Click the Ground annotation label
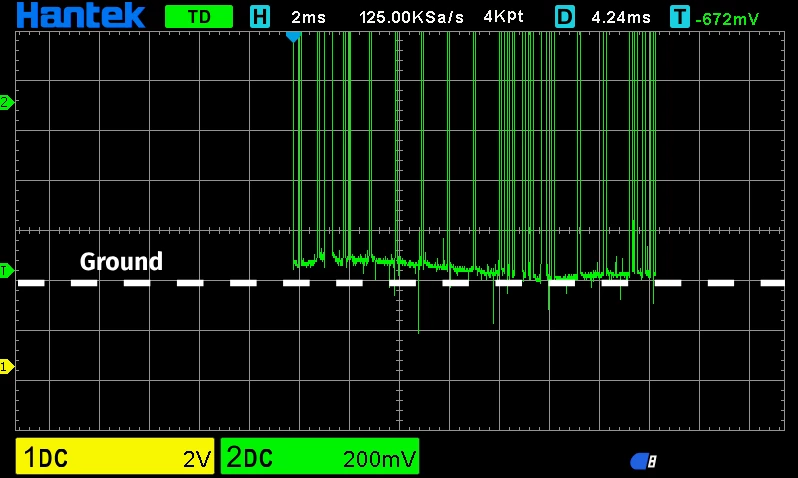This screenshot has height=478, width=798. pos(121,262)
